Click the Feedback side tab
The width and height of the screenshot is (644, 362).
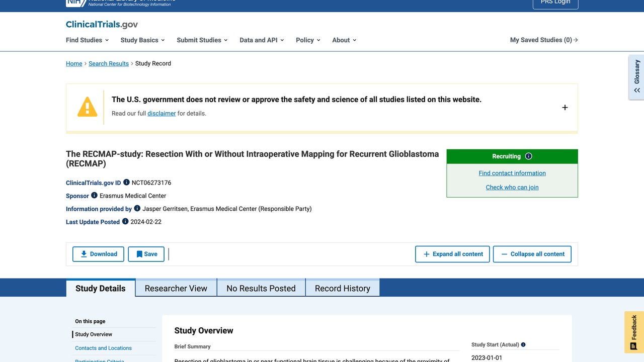[634, 332]
